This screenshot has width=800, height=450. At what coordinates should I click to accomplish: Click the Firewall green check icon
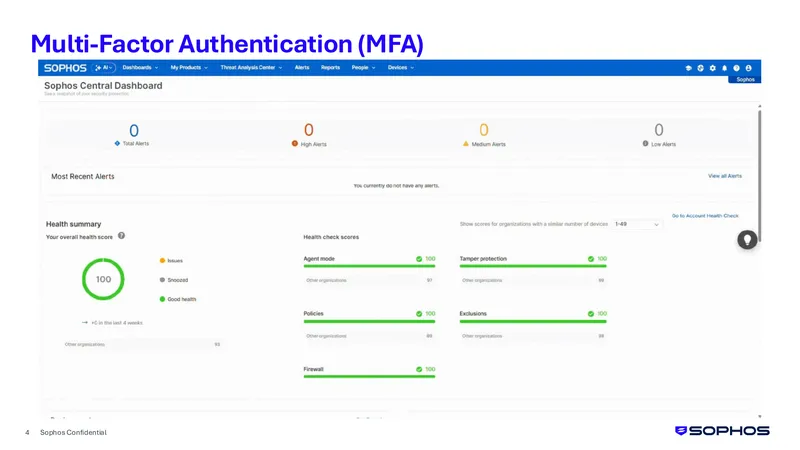pyautogui.click(x=419, y=369)
